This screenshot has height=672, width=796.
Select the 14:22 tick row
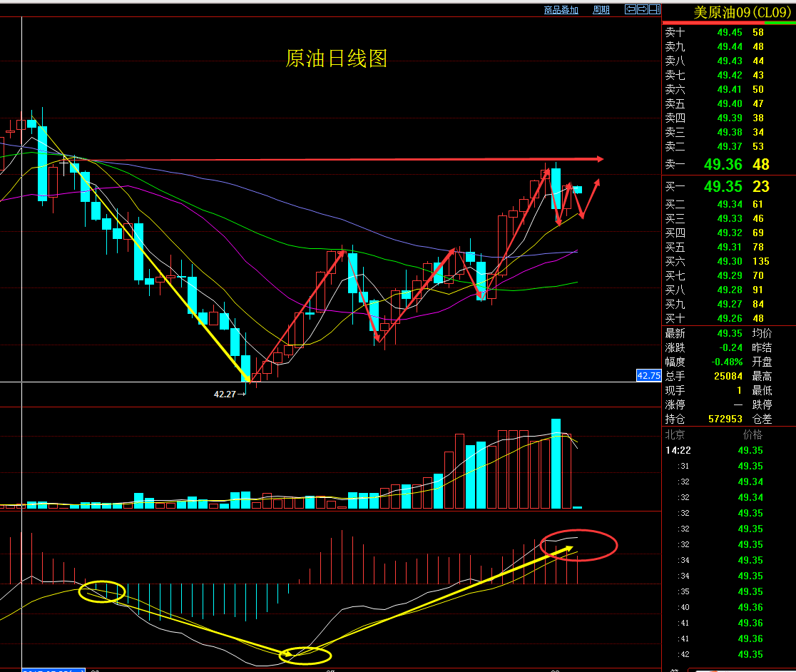(714, 450)
